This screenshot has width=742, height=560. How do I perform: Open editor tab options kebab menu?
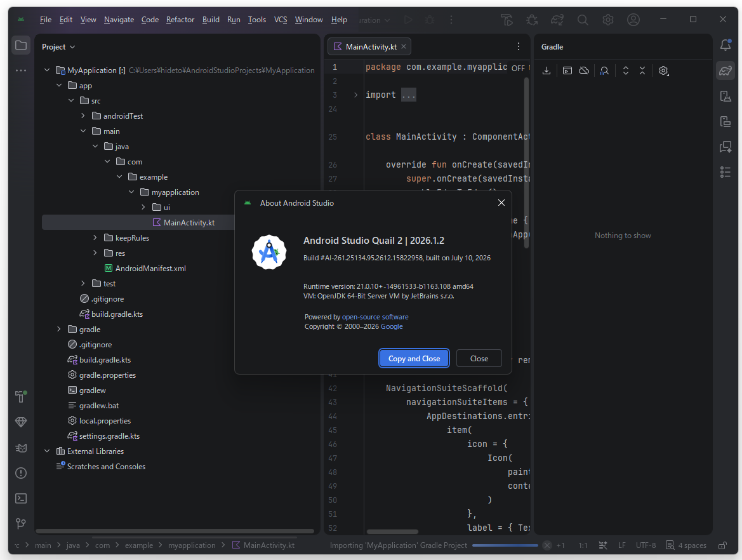[518, 46]
